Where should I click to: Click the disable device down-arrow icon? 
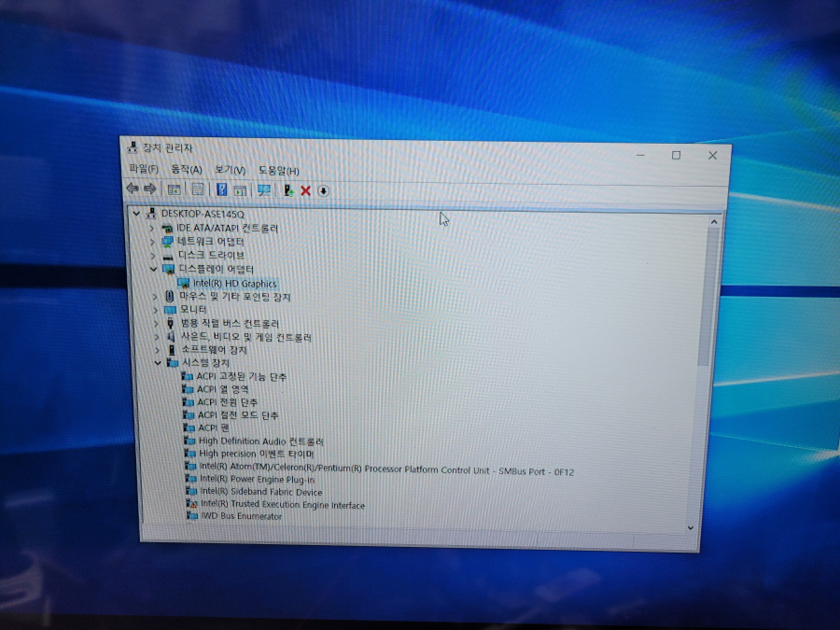click(x=323, y=190)
